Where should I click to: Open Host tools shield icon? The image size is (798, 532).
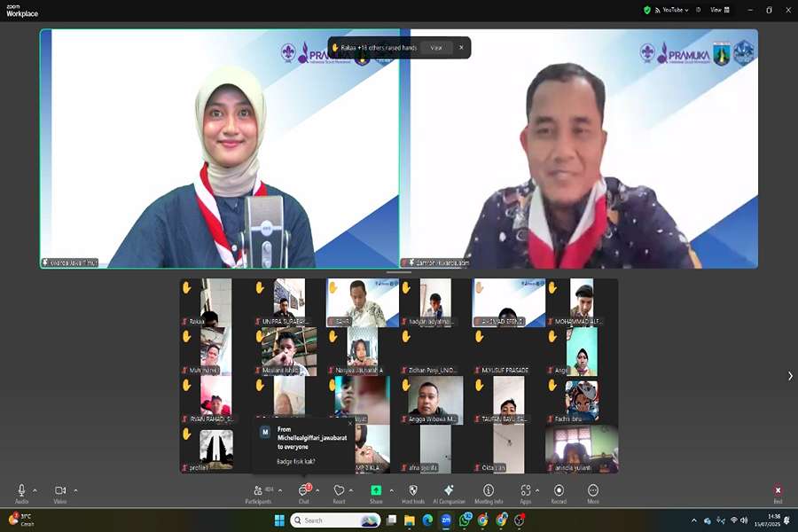pyautogui.click(x=412, y=494)
